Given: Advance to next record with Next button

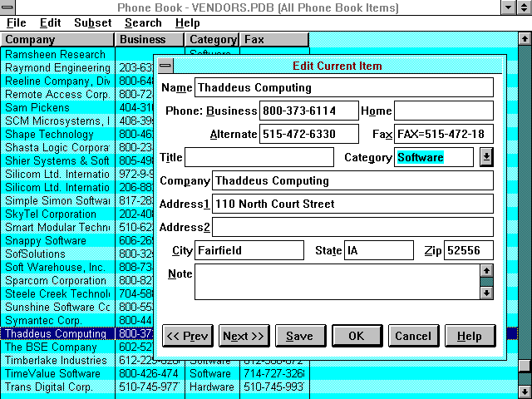Looking at the screenshot, I should point(244,336).
